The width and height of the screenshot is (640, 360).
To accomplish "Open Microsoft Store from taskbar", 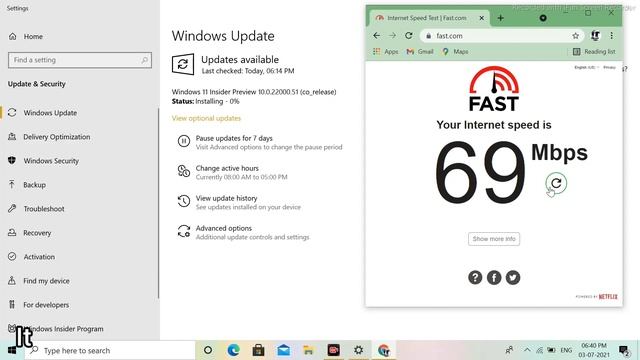I will click(x=258, y=350).
